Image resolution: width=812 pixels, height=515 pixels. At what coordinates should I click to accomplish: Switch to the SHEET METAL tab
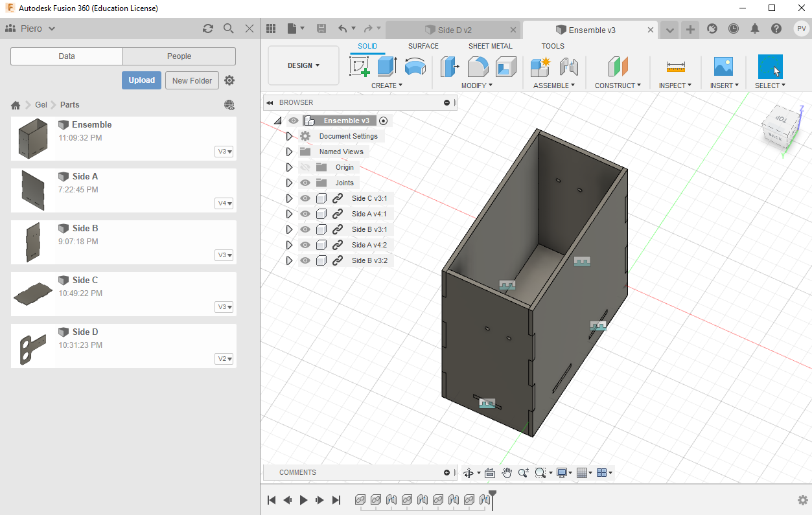click(x=491, y=46)
